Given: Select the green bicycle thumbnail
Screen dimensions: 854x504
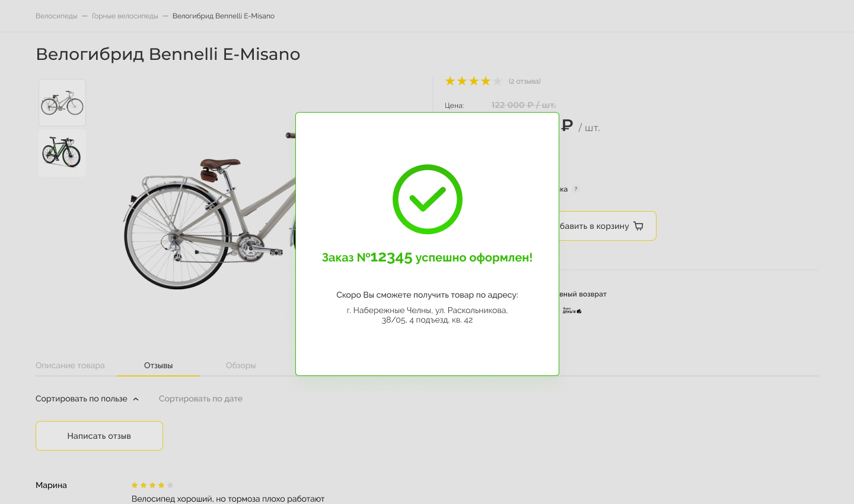Looking at the screenshot, I should pyautogui.click(x=62, y=153).
